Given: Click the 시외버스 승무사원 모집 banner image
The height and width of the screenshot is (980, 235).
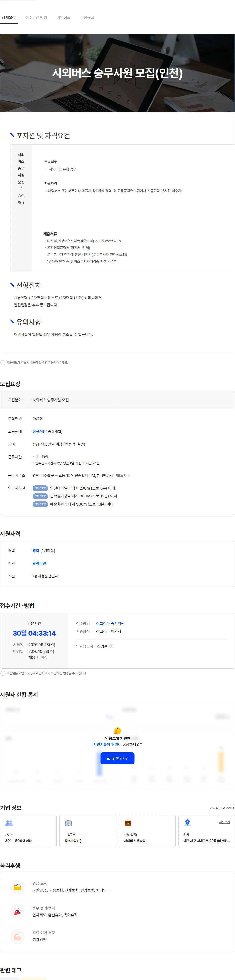Looking at the screenshot, I should 117,73.
